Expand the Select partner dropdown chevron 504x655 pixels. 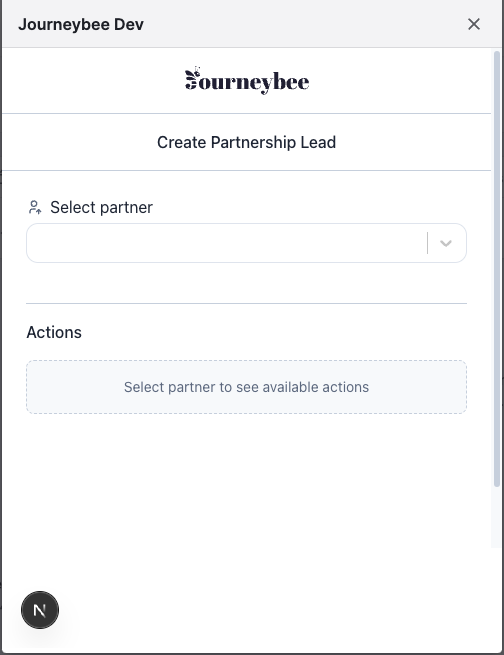click(x=446, y=243)
